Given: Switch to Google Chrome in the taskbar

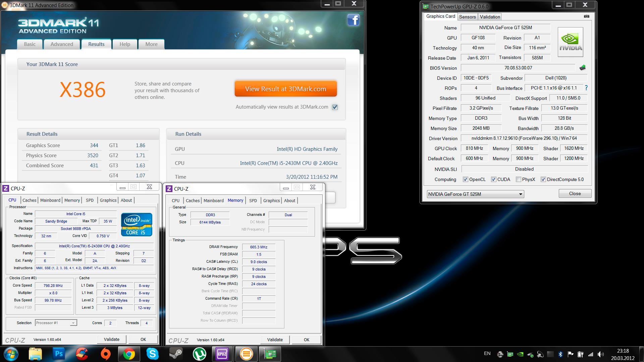Looking at the screenshot, I should pos(129,354).
